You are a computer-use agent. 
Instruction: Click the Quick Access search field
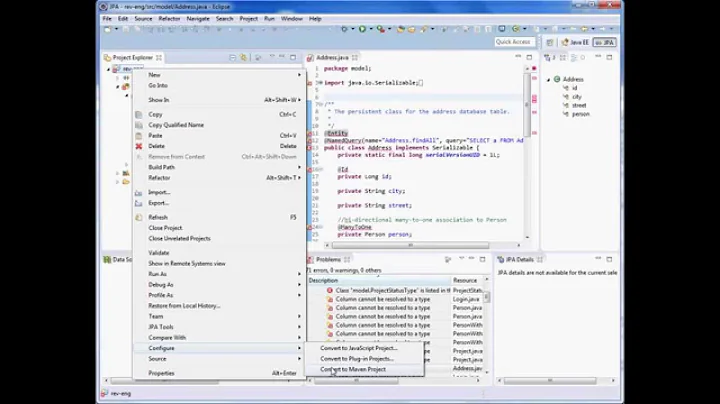(515, 42)
